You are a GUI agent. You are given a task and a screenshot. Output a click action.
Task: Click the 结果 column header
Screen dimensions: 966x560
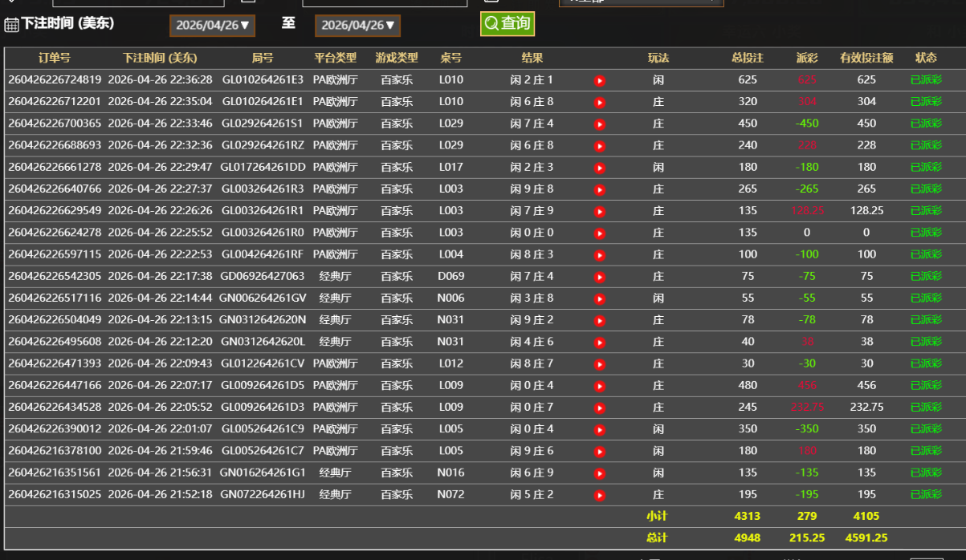tap(532, 58)
